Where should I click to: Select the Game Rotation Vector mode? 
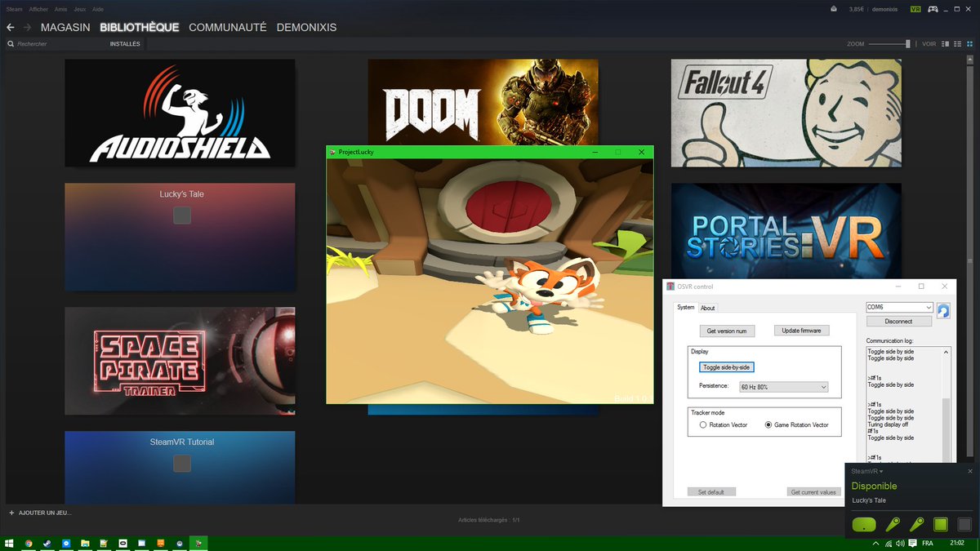tap(796, 424)
